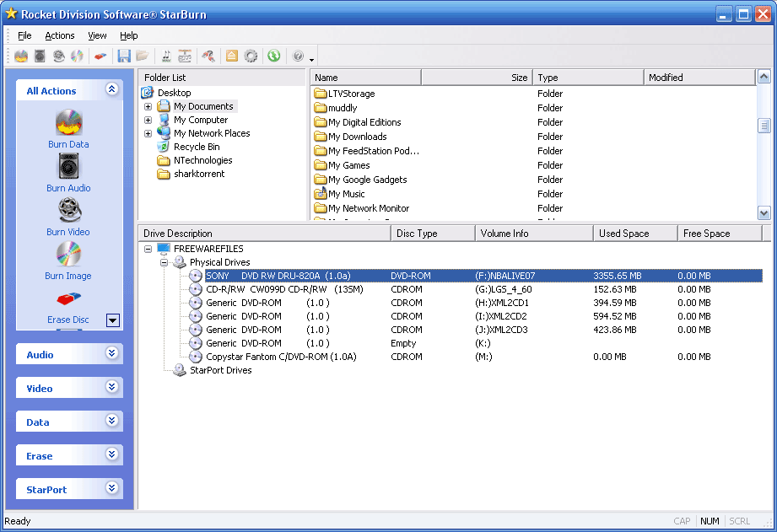
Task: Click the WAV music note toolbar icon
Action: coord(166,56)
